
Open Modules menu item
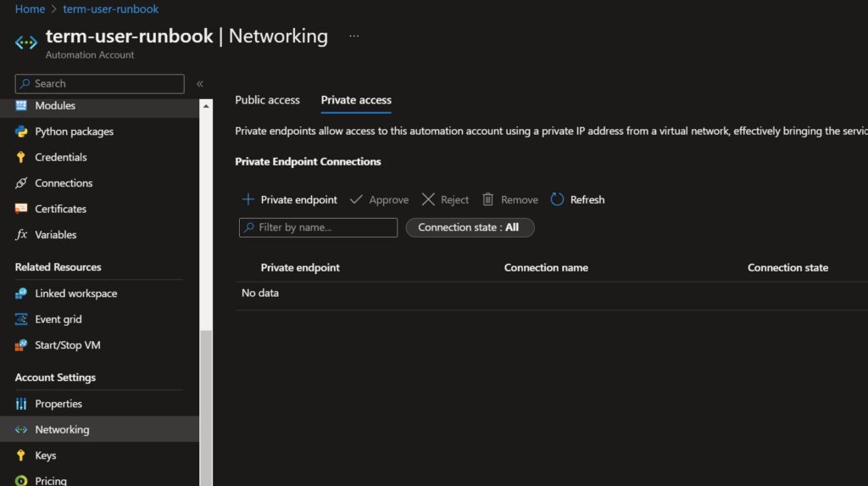click(100, 105)
